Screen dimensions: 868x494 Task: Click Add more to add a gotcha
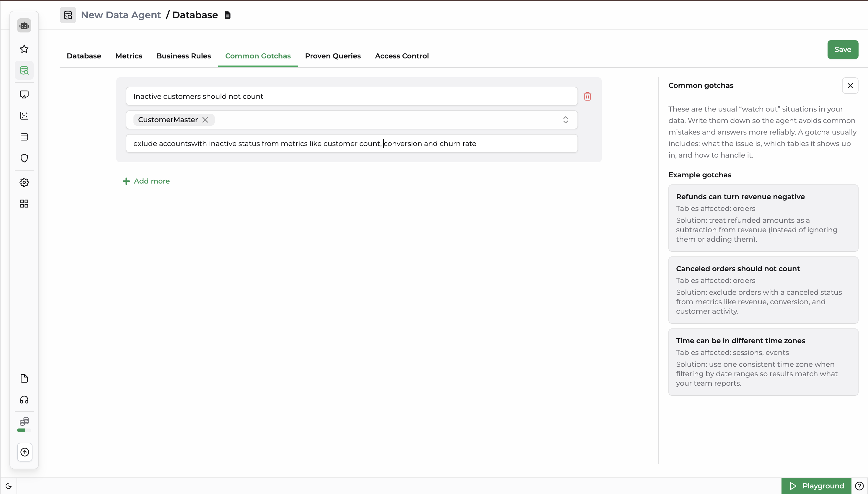(146, 181)
